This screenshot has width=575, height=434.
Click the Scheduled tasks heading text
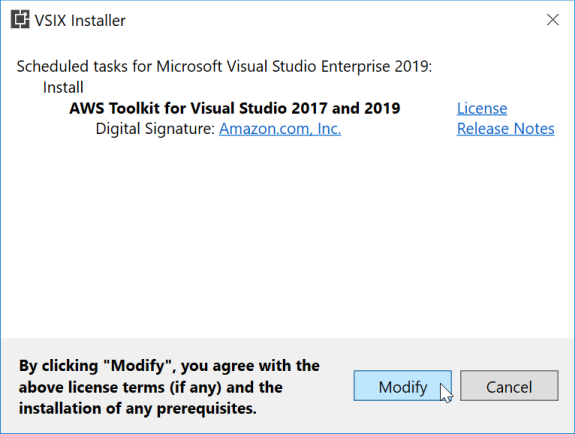click(x=224, y=66)
